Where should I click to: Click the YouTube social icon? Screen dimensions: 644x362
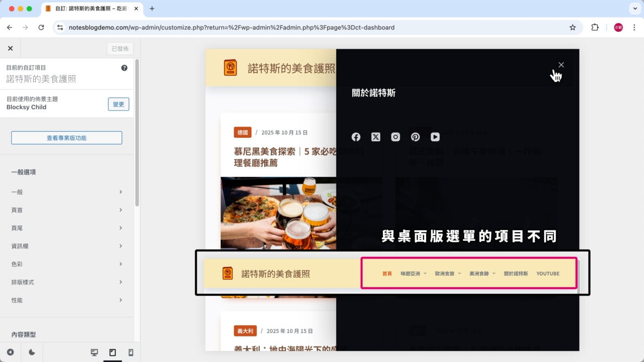click(x=435, y=137)
